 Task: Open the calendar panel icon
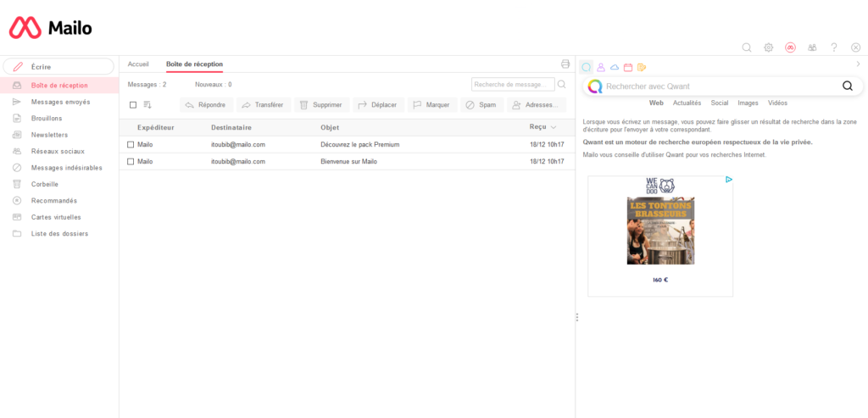tap(628, 68)
